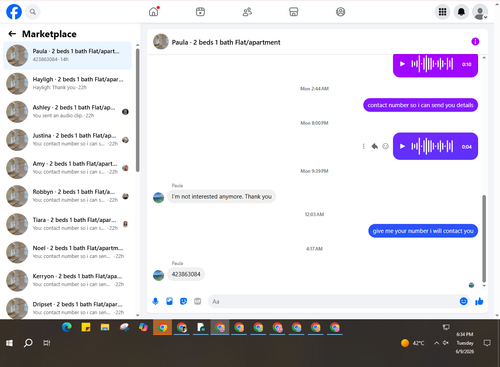The image size is (500, 367).
Task: Open the 42°C weather widget
Action: [x=413, y=343]
